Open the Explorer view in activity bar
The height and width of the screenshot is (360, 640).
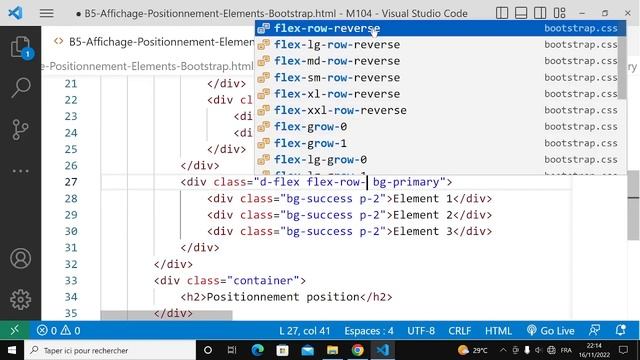point(20,48)
